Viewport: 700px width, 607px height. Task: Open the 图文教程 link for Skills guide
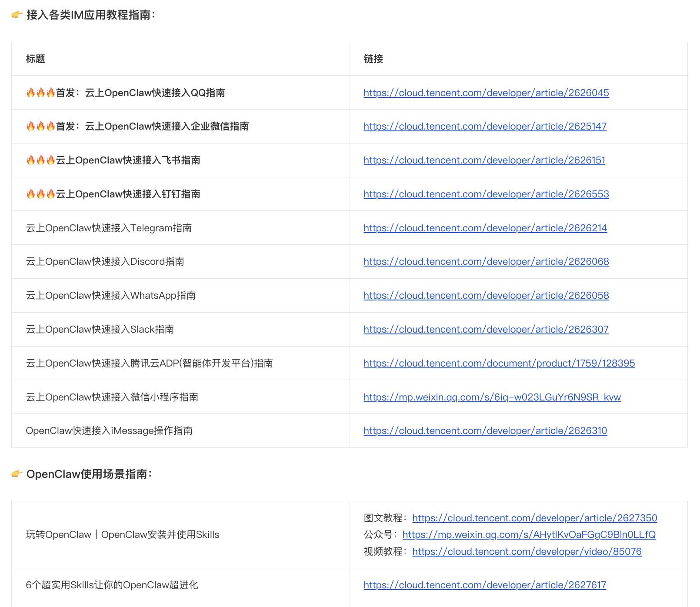tap(534, 518)
